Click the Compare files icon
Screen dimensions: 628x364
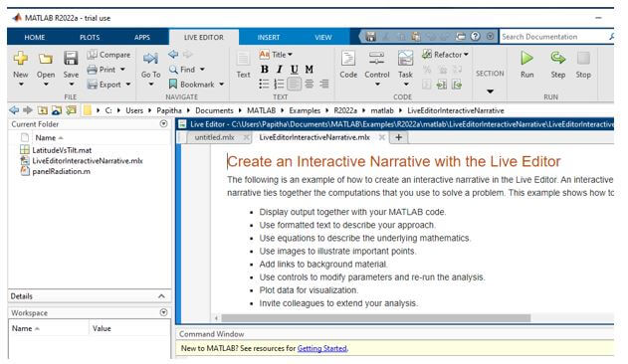coord(93,54)
